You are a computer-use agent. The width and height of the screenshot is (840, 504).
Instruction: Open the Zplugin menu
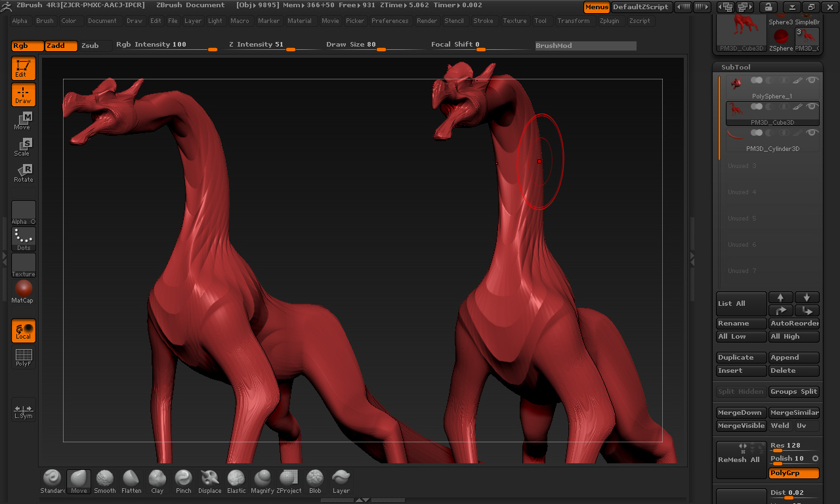(609, 21)
